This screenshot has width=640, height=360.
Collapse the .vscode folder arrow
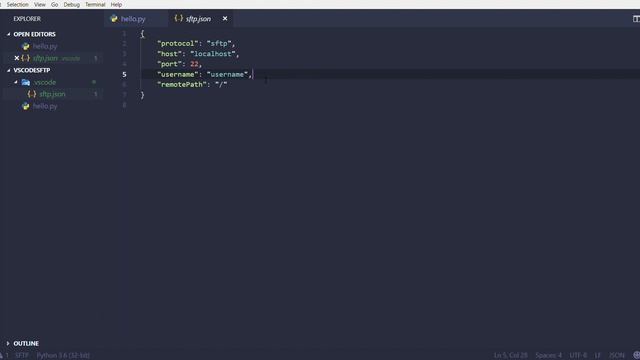[16, 82]
